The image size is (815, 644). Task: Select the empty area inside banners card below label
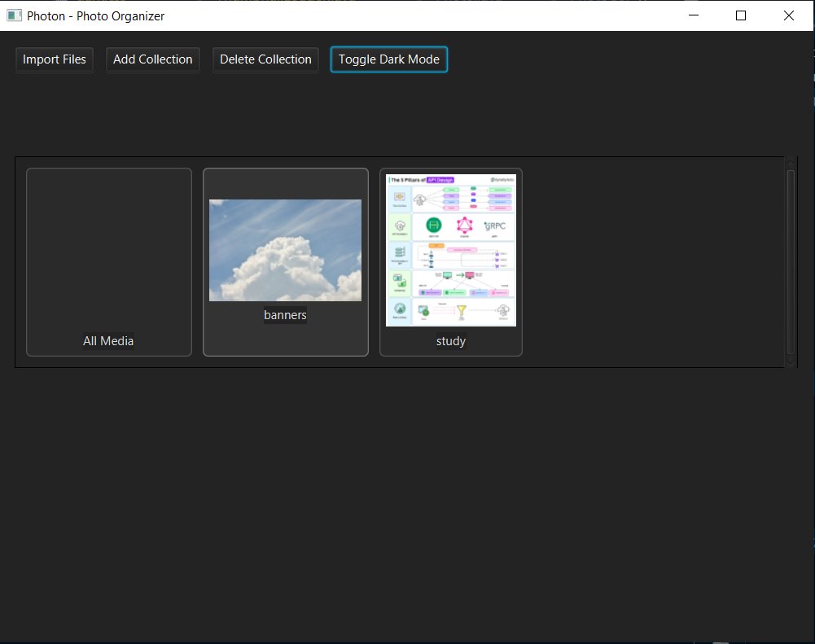click(x=285, y=339)
